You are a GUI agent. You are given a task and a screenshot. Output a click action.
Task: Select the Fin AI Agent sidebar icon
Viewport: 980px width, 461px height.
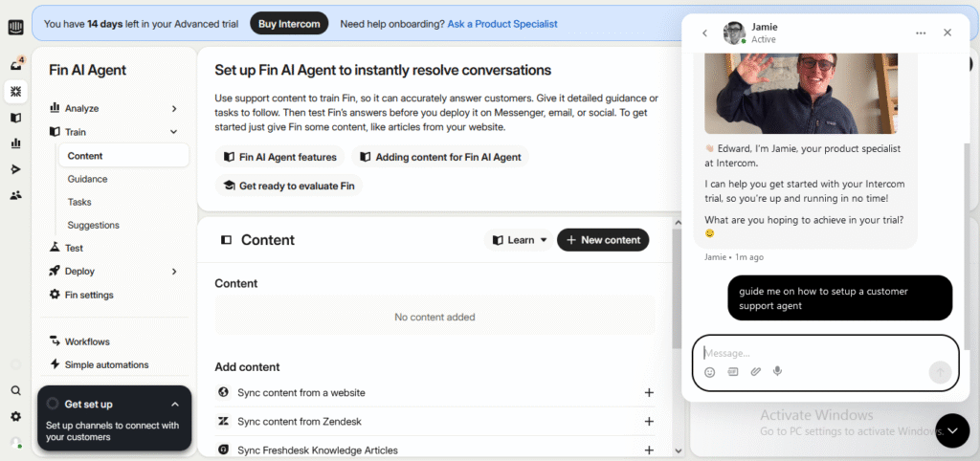(x=15, y=92)
